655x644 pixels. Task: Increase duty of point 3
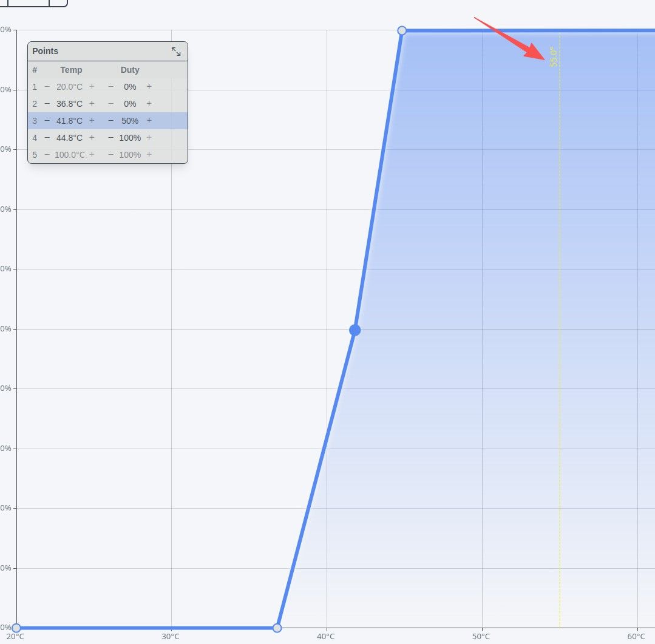[149, 121]
